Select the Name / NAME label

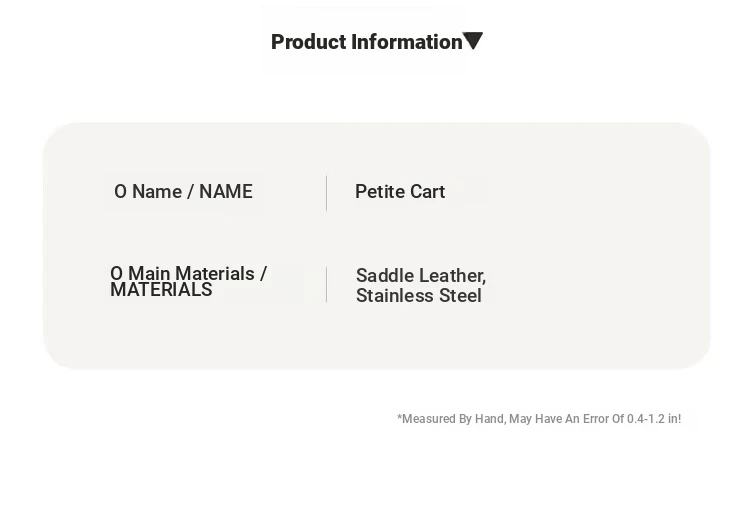click(192, 191)
